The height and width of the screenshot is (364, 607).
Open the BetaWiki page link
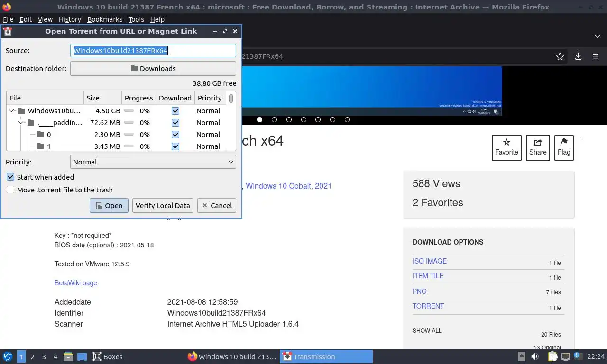pyautogui.click(x=76, y=283)
